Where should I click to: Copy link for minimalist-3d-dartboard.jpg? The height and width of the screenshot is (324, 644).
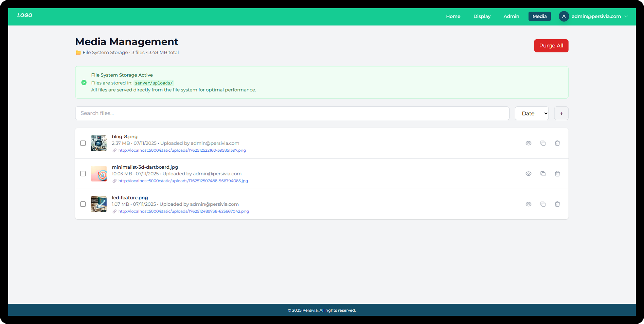point(543,174)
